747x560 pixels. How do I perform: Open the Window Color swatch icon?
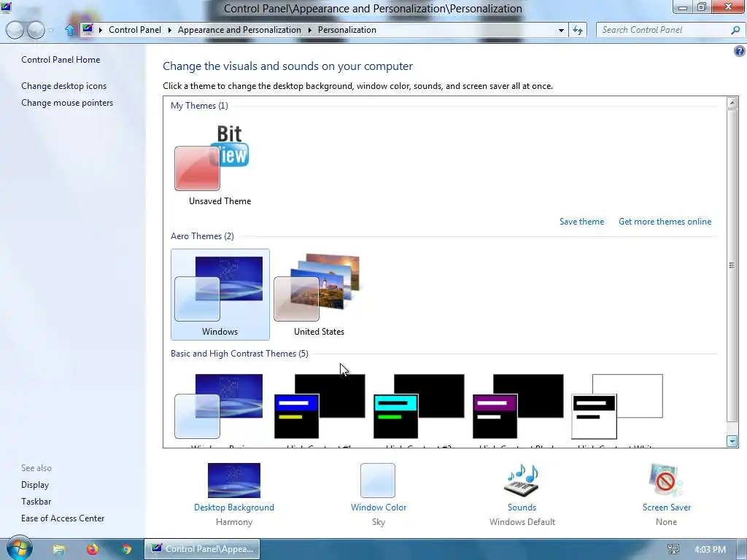[378, 481]
